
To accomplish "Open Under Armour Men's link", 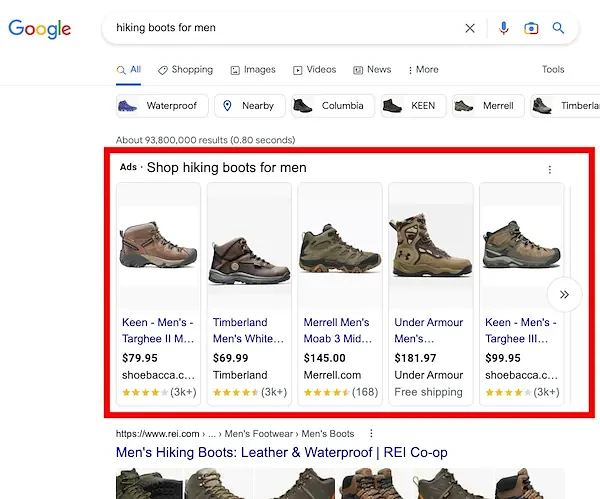I will 429,330.
